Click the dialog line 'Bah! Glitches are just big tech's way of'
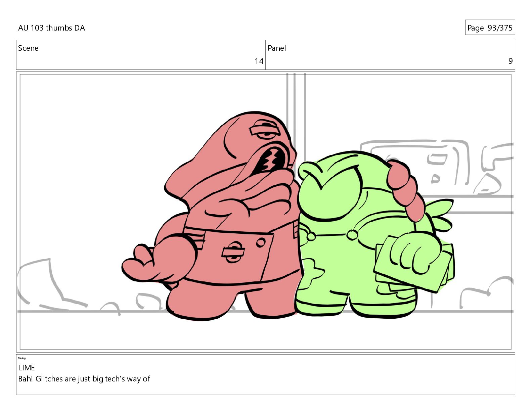 click(x=84, y=379)
